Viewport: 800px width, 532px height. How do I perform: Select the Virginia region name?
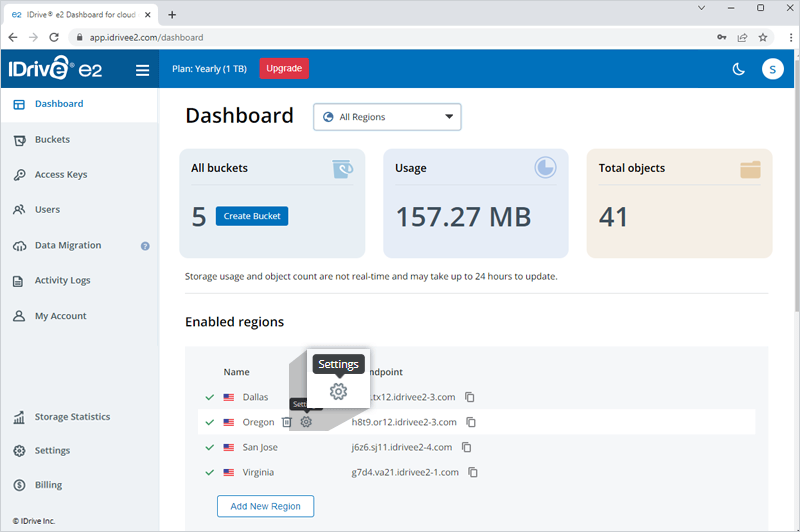(x=258, y=472)
